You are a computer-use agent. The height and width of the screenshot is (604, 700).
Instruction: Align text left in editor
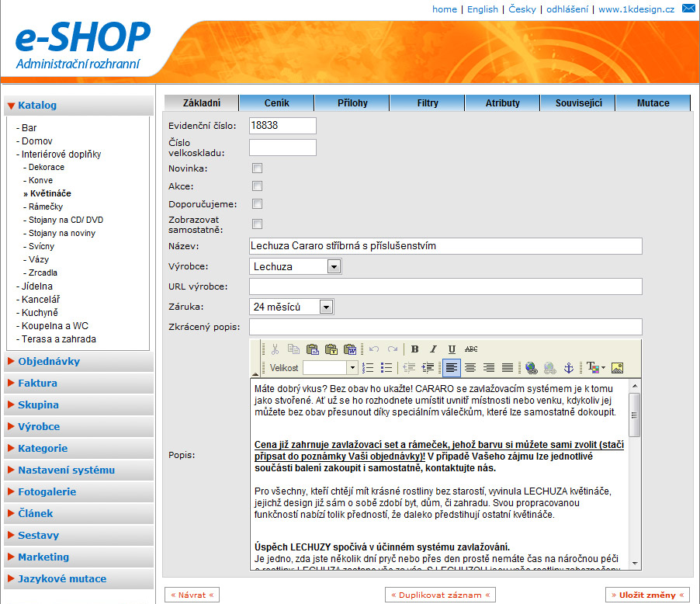(x=452, y=368)
